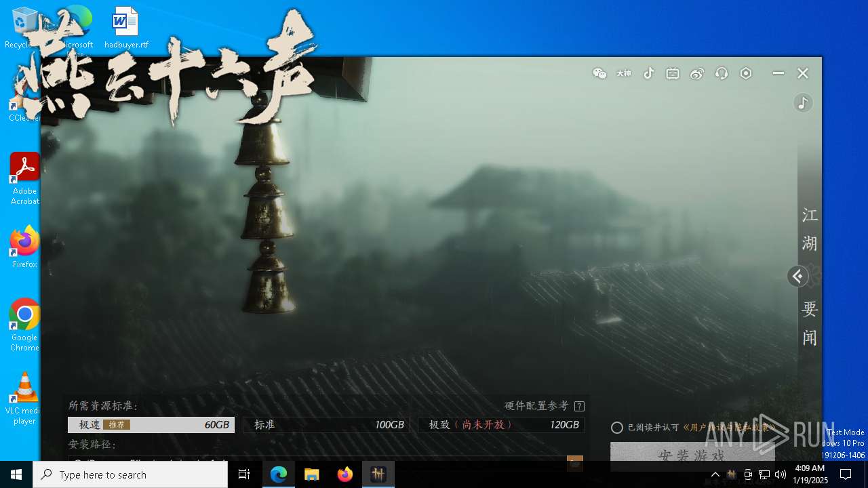The image size is (868, 488).
Task: Open the notification center icon
Action: 846,474
